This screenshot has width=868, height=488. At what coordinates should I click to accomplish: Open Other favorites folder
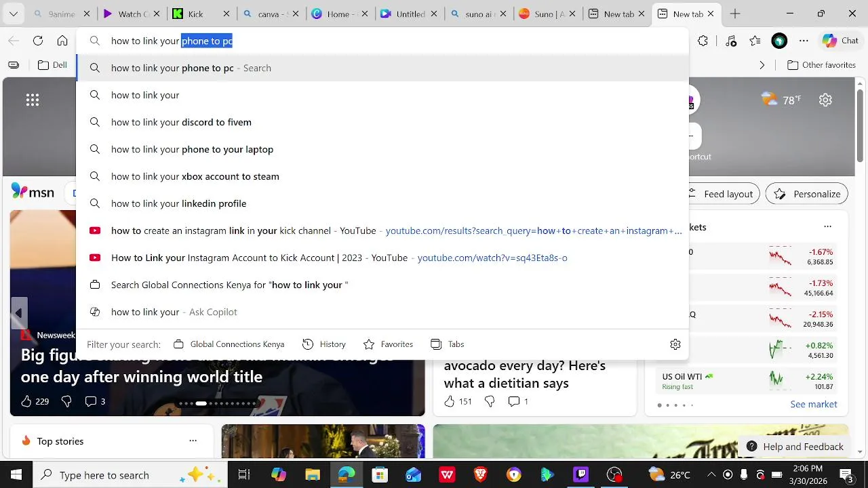821,65
